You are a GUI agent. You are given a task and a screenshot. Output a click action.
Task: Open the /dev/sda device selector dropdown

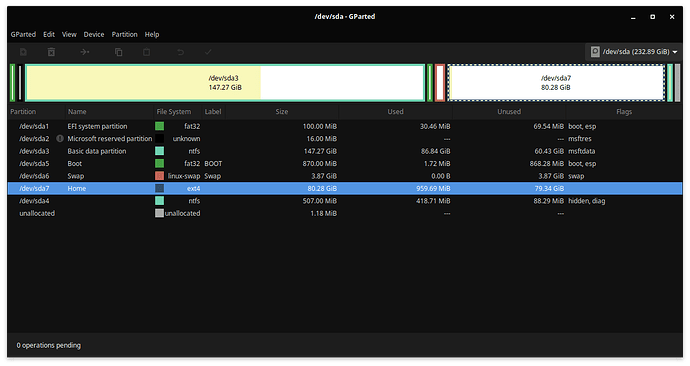634,52
